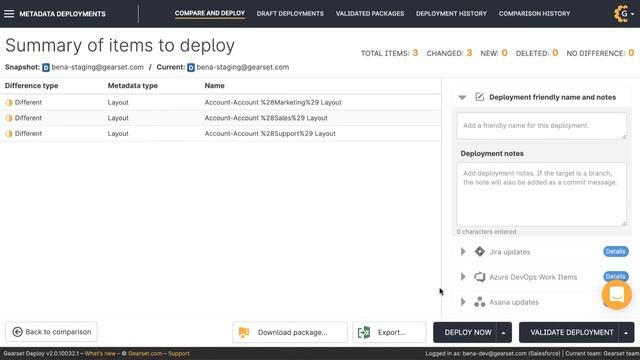
Task: Open the What's new link
Action: (x=100, y=353)
